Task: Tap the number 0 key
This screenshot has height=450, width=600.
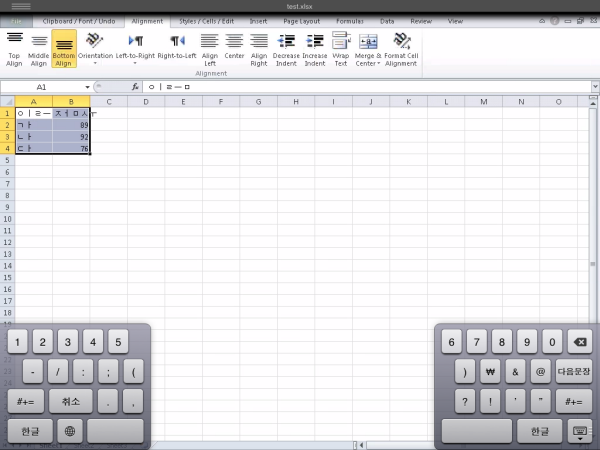Action: 552,342
